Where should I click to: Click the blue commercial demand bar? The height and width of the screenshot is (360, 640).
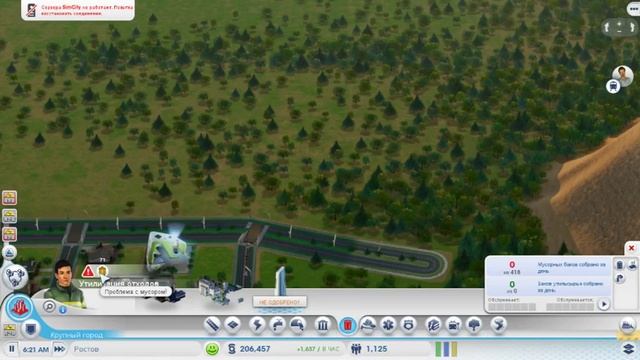click(446, 349)
